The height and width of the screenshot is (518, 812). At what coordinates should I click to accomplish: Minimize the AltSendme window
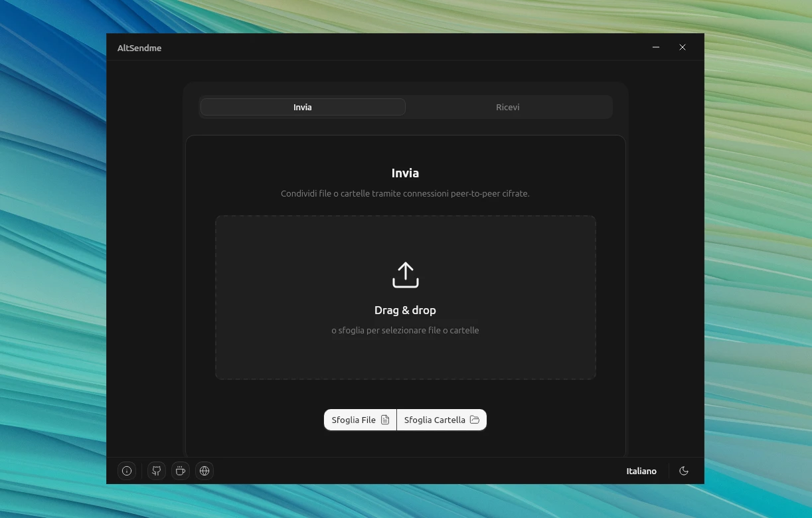coord(656,47)
